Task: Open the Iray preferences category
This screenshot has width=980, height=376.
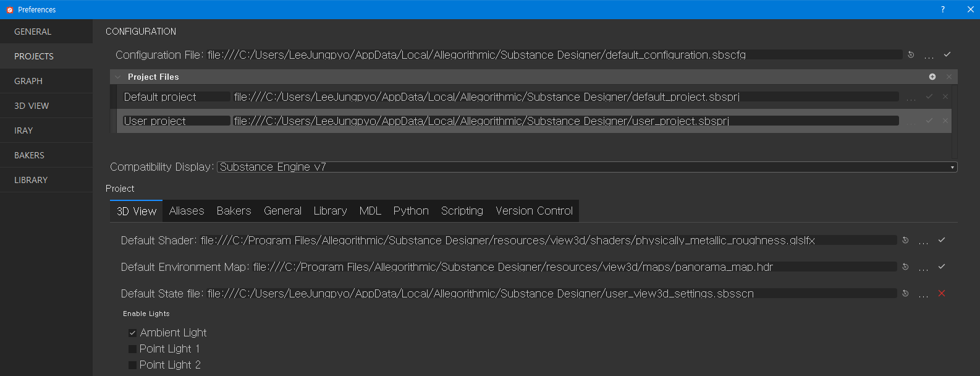Action: (x=46, y=130)
